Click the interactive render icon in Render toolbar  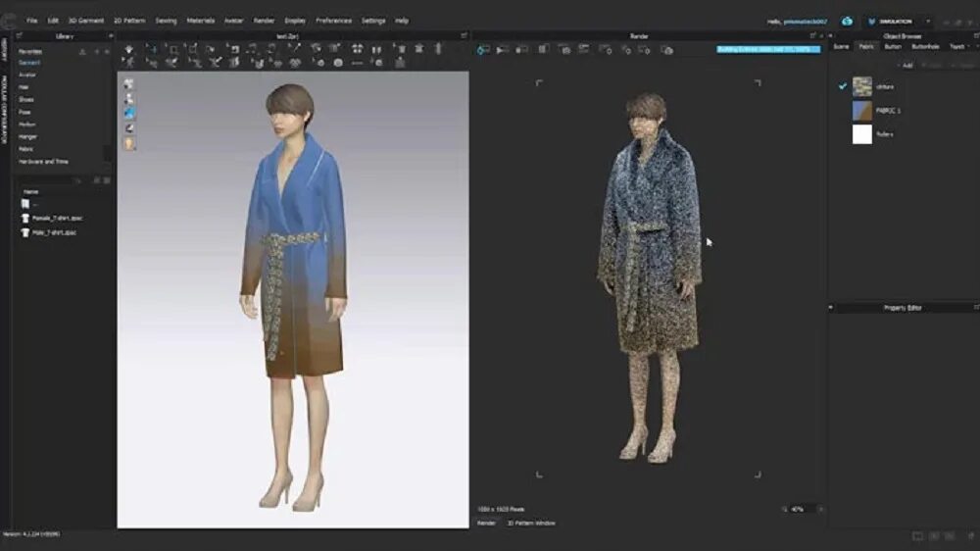click(483, 49)
